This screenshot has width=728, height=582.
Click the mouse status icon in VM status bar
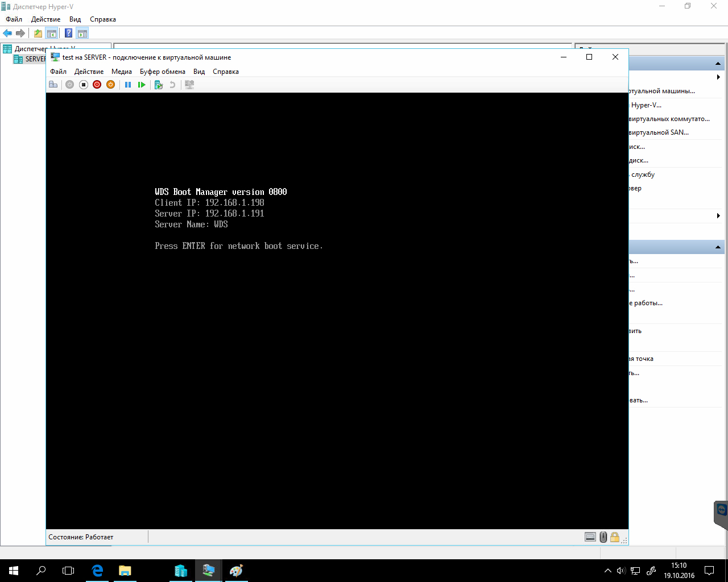point(603,537)
